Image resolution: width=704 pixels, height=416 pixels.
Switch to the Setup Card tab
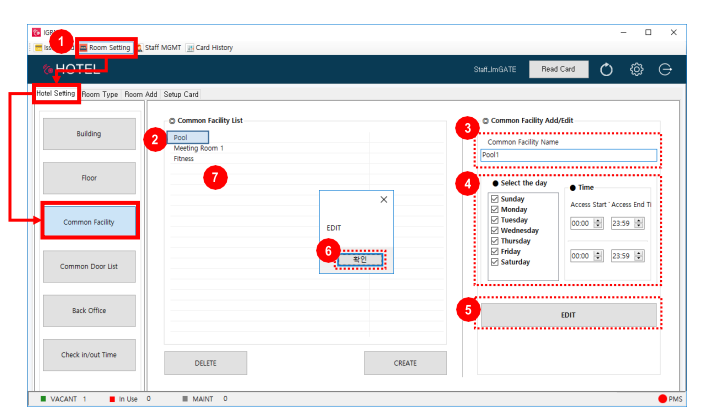[x=181, y=94]
